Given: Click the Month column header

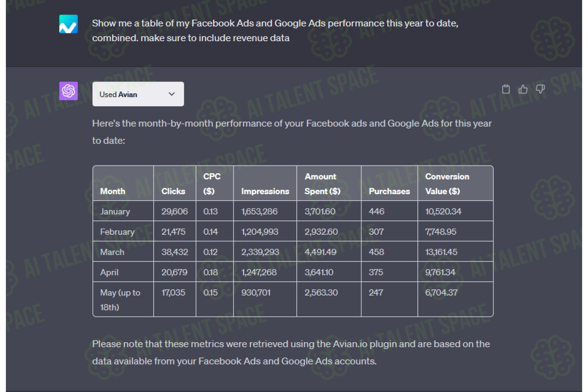Looking at the screenshot, I should pyautogui.click(x=113, y=191).
